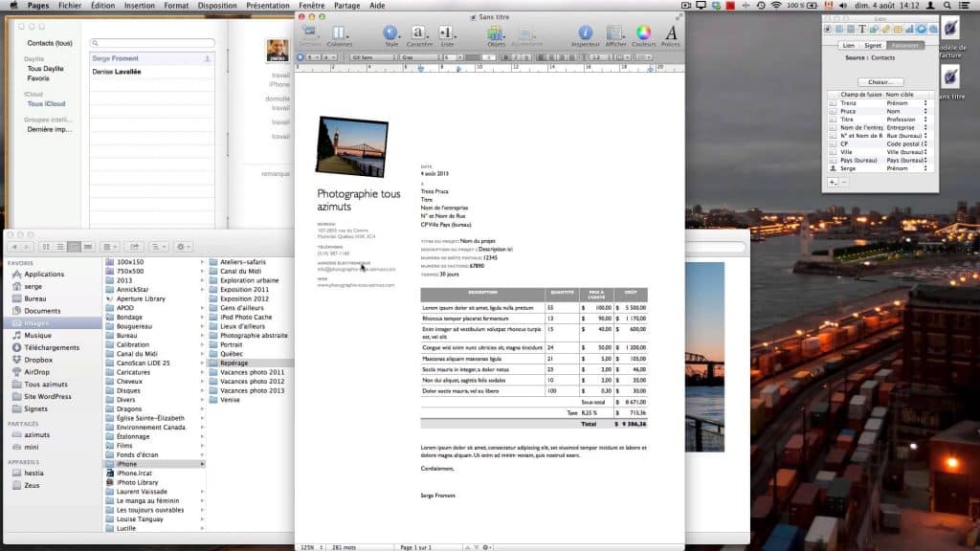980x551 pixels.
Task: Open the Insertion menu
Action: [x=139, y=5]
